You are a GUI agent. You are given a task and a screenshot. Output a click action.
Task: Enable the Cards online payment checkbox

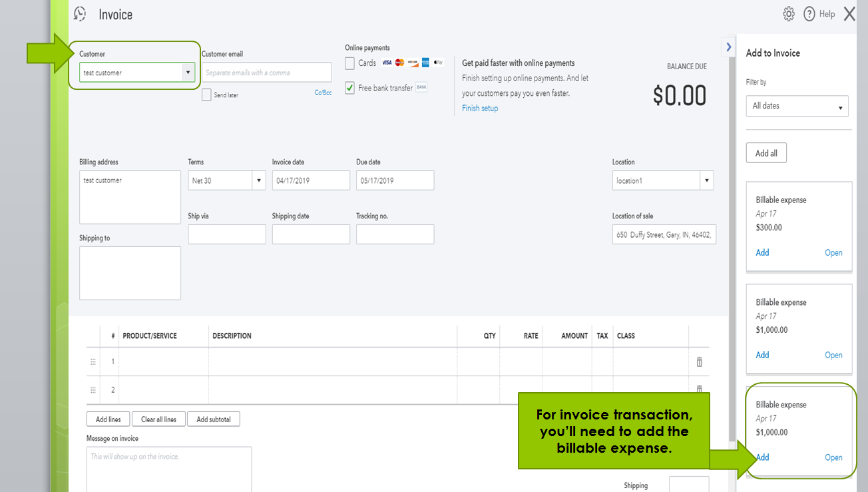(x=349, y=63)
